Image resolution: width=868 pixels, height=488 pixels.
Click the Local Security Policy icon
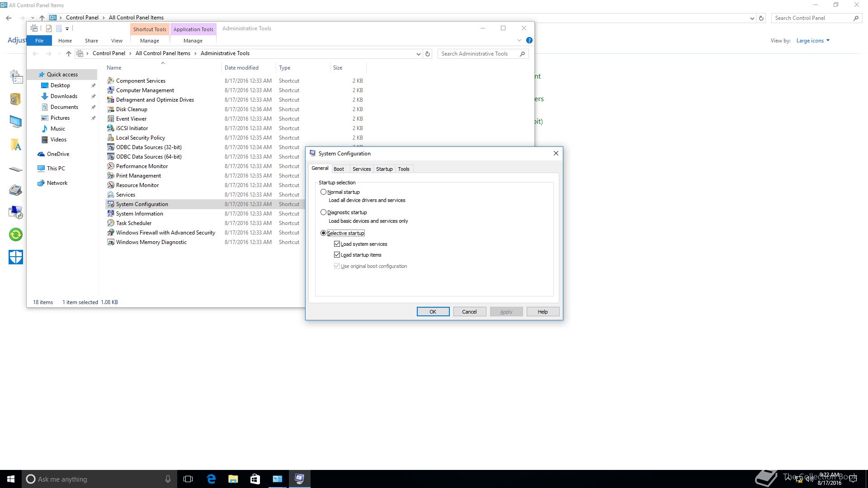(111, 138)
